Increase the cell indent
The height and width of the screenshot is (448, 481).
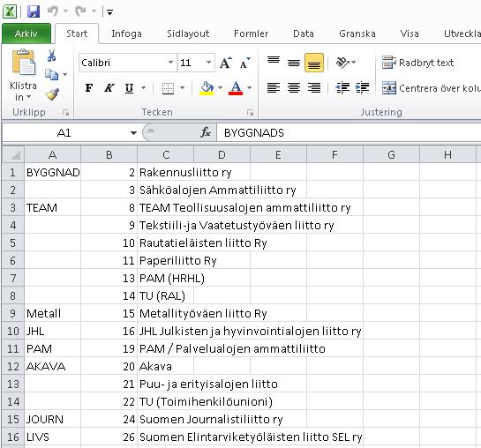coord(362,88)
